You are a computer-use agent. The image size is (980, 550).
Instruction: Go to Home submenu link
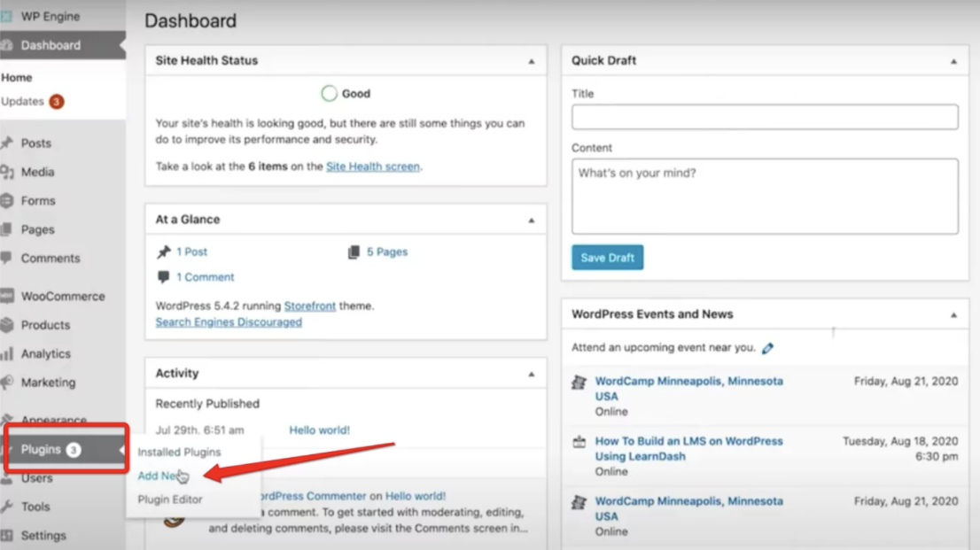pyautogui.click(x=17, y=78)
